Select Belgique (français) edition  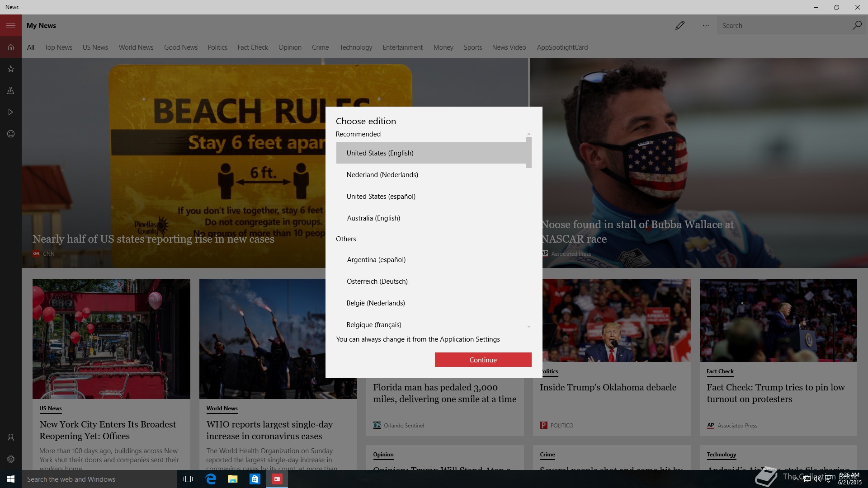coord(431,324)
